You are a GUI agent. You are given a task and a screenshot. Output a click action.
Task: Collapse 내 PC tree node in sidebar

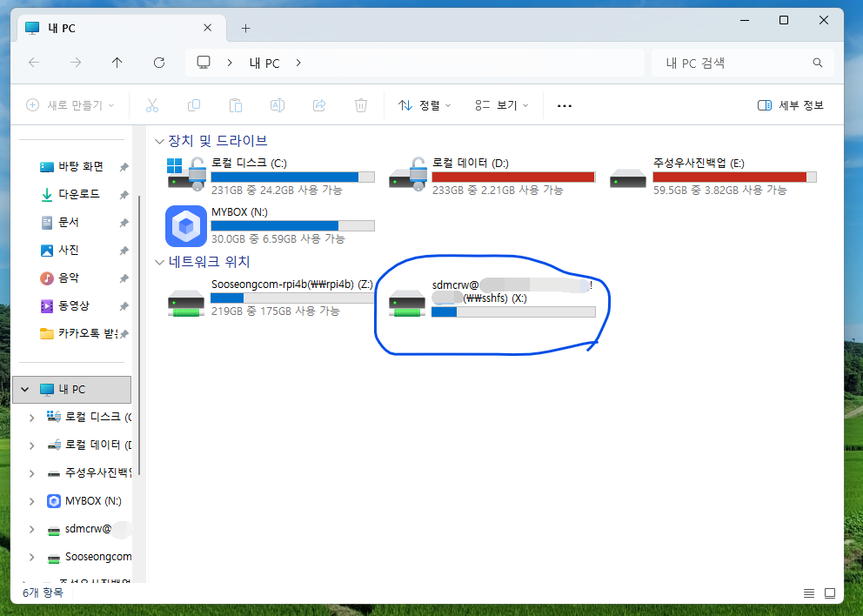pyautogui.click(x=24, y=390)
